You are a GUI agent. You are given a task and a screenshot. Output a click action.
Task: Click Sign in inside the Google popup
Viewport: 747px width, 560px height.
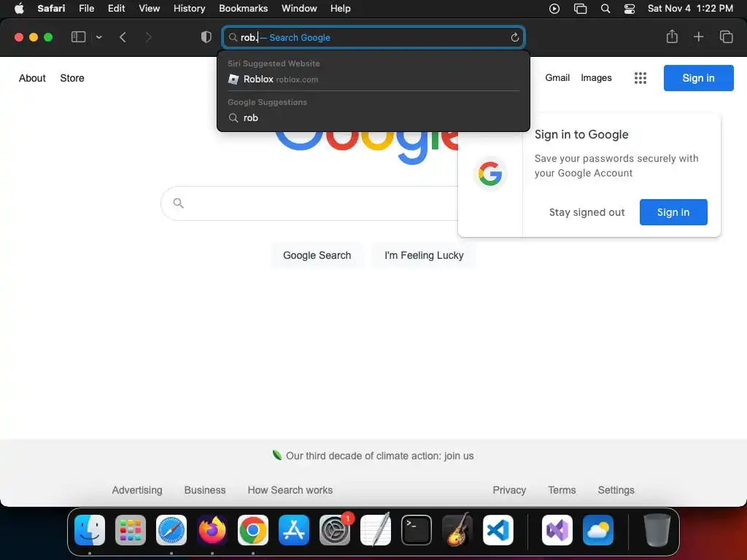tap(673, 212)
